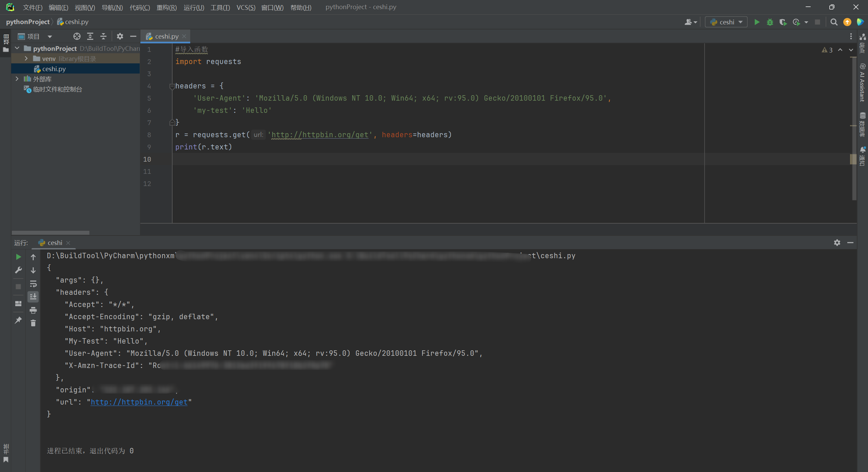Click the url string in line 8
The height and width of the screenshot is (472, 868).
tap(320, 135)
